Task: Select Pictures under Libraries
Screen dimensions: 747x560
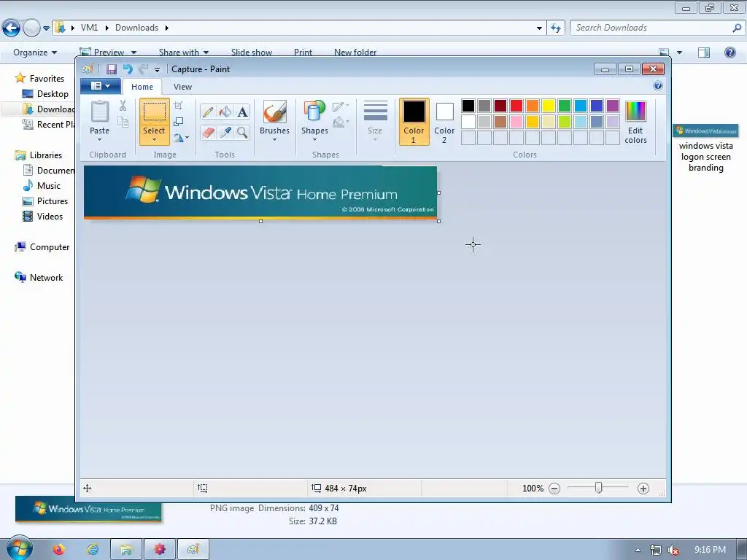Action: 45,201
